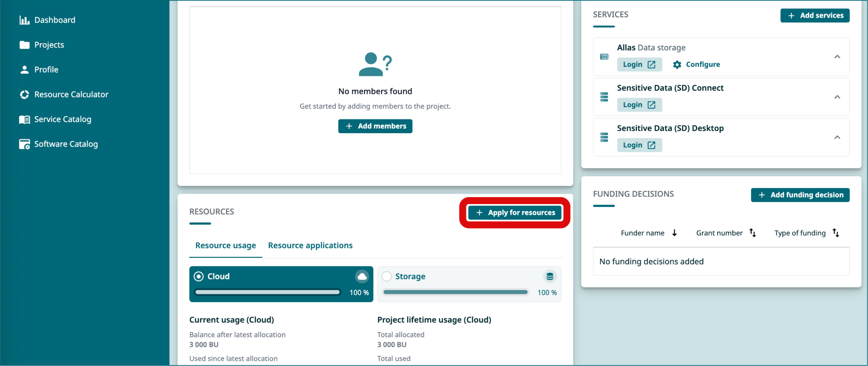The height and width of the screenshot is (366, 868).
Task: Click the Configure link for Allas
Action: (696, 64)
